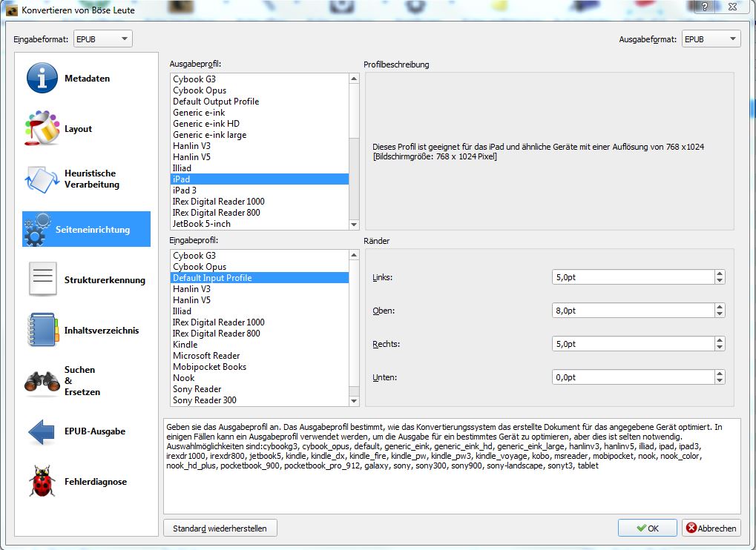Open Inhaltsverzeichnis notebook icon
The width and height of the screenshot is (756, 550).
[x=43, y=330]
